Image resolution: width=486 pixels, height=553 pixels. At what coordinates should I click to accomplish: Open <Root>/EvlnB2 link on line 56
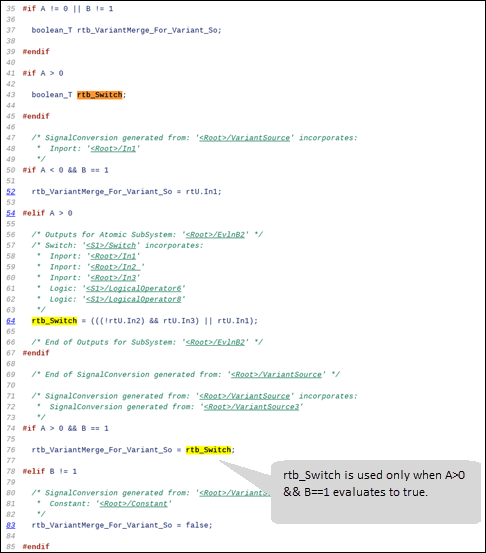(215, 235)
